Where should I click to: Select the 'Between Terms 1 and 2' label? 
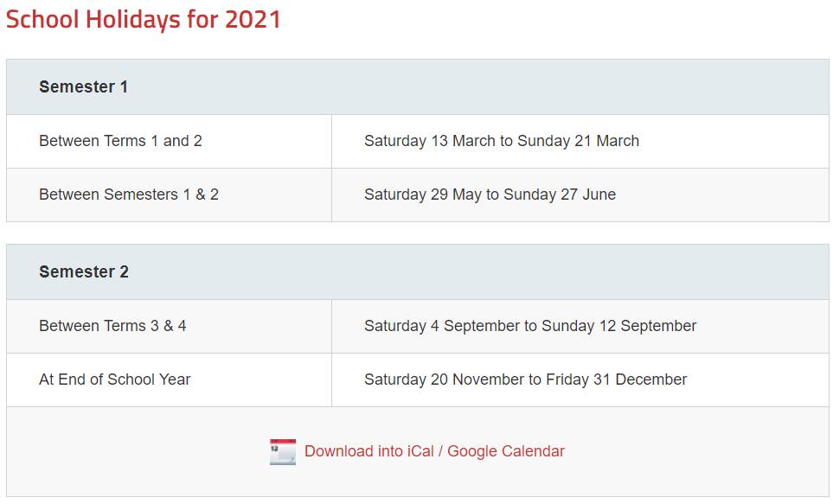tap(120, 141)
